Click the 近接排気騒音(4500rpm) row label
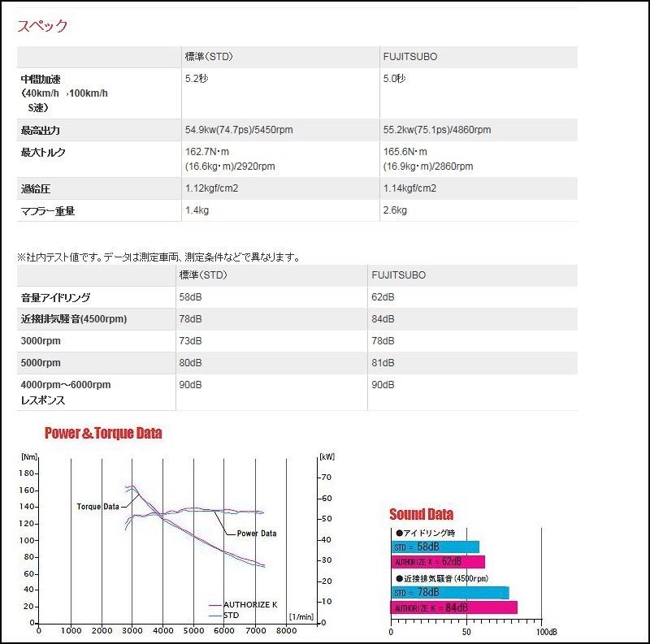Image resolution: width=650 pixels, height=644 pixels. (x=74, y=318)
